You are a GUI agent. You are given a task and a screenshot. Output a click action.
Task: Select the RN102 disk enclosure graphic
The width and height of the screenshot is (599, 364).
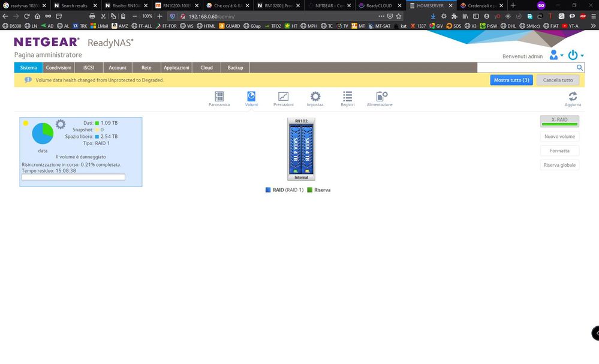pos(301,149)
